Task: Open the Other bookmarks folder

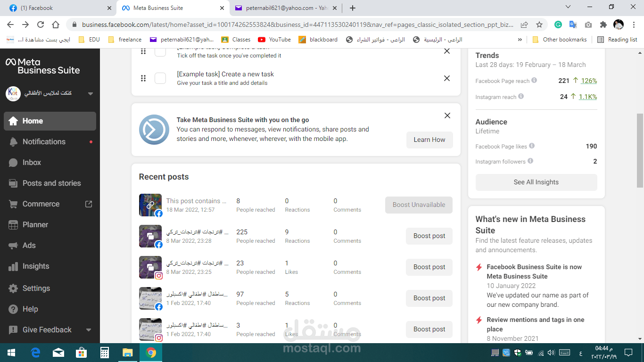Action: point(559,40)
